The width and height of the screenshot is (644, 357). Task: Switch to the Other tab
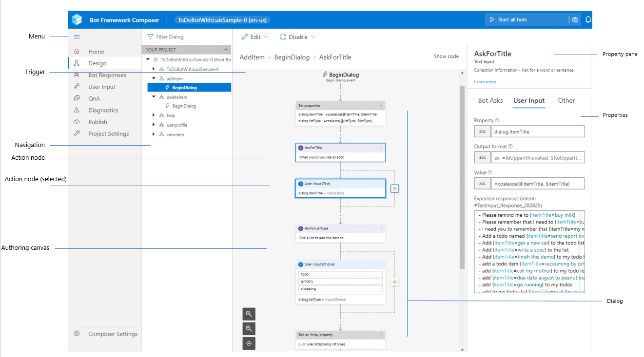pos(566,101)
